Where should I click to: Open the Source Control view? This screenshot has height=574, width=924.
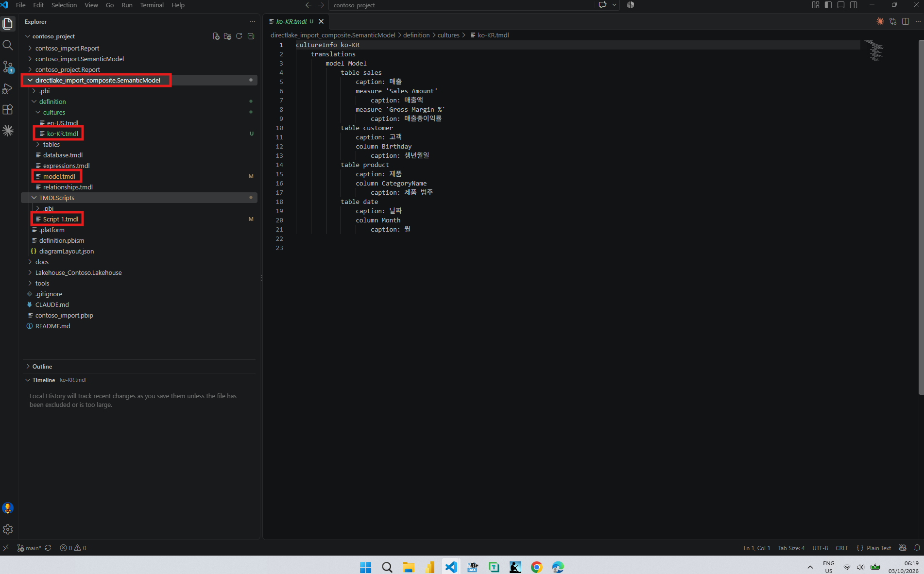tap(8, 67)
